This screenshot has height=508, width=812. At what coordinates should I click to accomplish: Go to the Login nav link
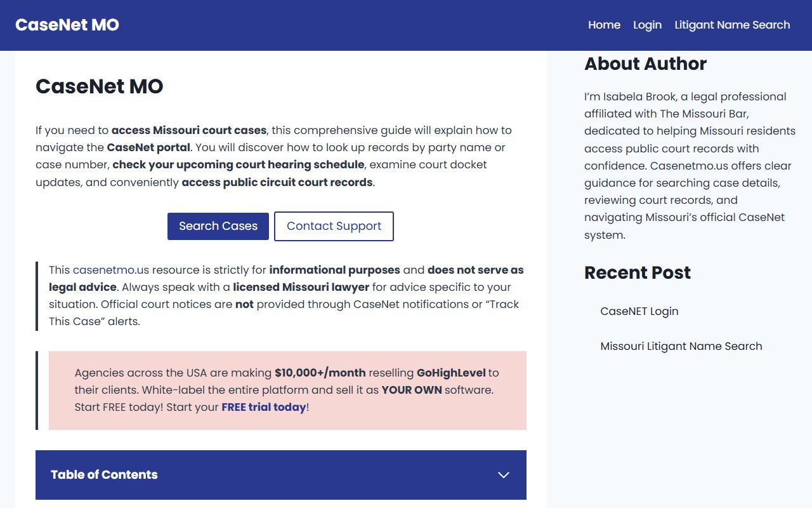point(647,25)
